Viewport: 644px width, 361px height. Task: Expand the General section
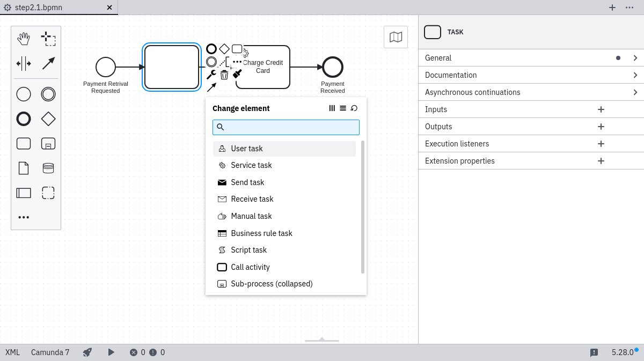point(531,58)
